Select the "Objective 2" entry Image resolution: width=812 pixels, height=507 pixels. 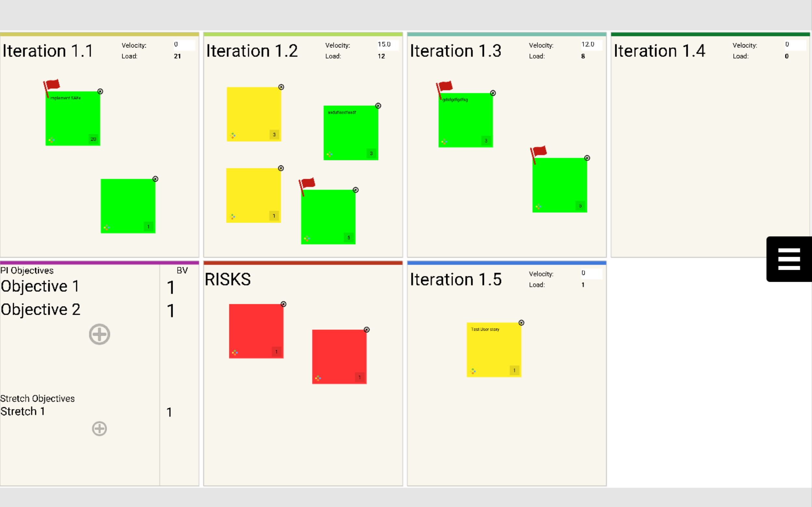click(x=41, y=309)
